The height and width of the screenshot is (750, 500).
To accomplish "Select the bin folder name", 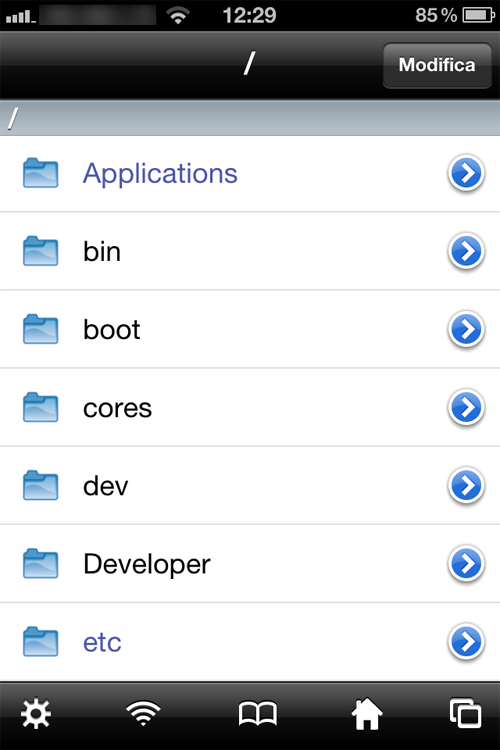I will pos(102,251).
